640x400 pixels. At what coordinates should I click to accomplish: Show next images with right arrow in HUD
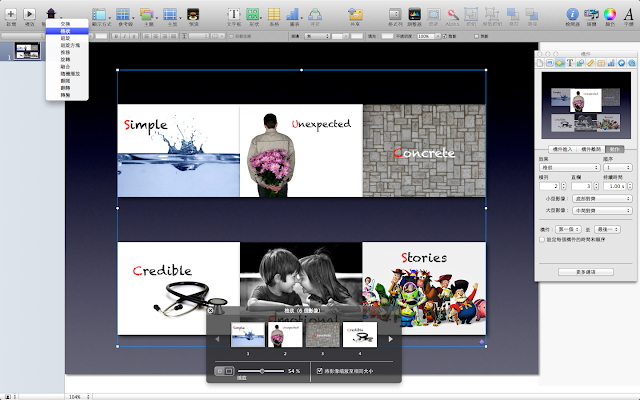390,339
